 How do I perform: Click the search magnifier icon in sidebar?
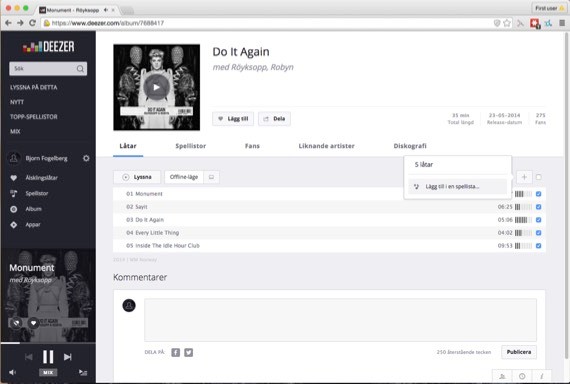(80, 69)
